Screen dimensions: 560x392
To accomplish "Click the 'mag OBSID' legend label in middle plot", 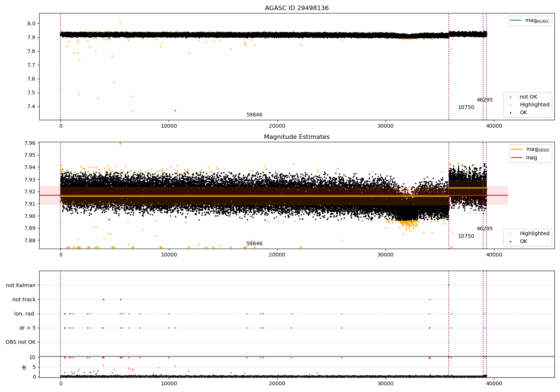I will tap(538, 150).
